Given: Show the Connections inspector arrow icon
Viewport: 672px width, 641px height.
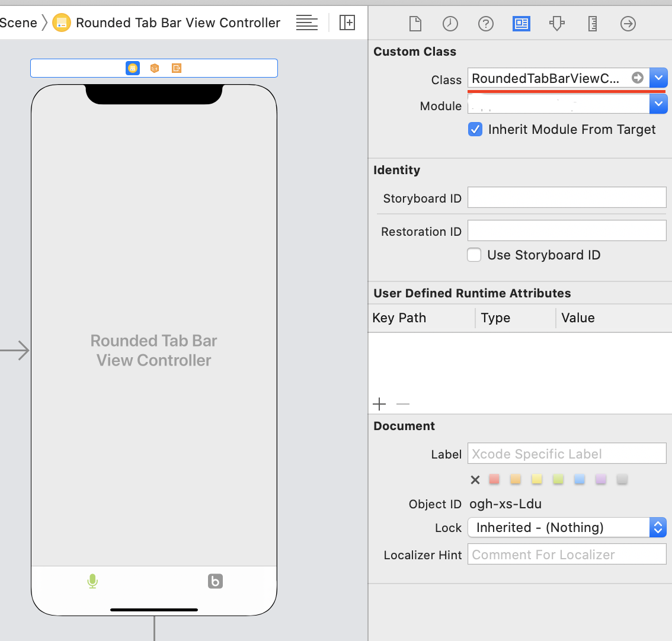Looking at the screenshot, I should tap(628, 24).
